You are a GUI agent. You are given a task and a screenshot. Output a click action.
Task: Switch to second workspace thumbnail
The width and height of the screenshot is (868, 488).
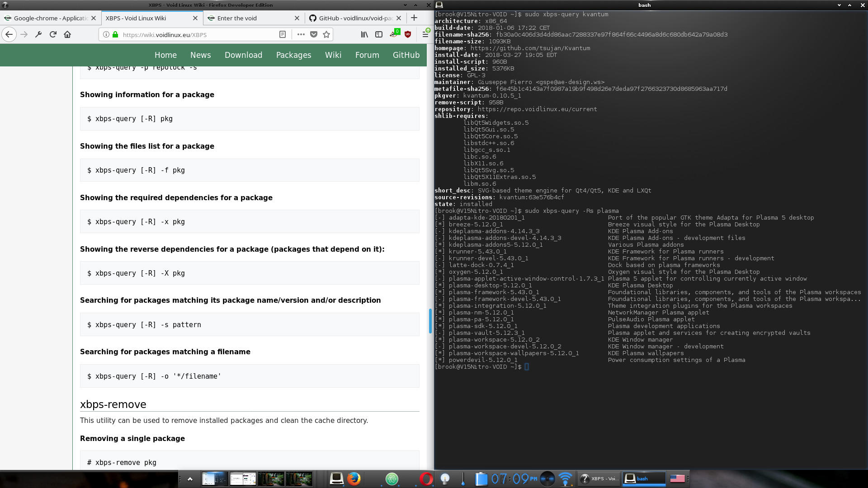[x=243, y=479]
